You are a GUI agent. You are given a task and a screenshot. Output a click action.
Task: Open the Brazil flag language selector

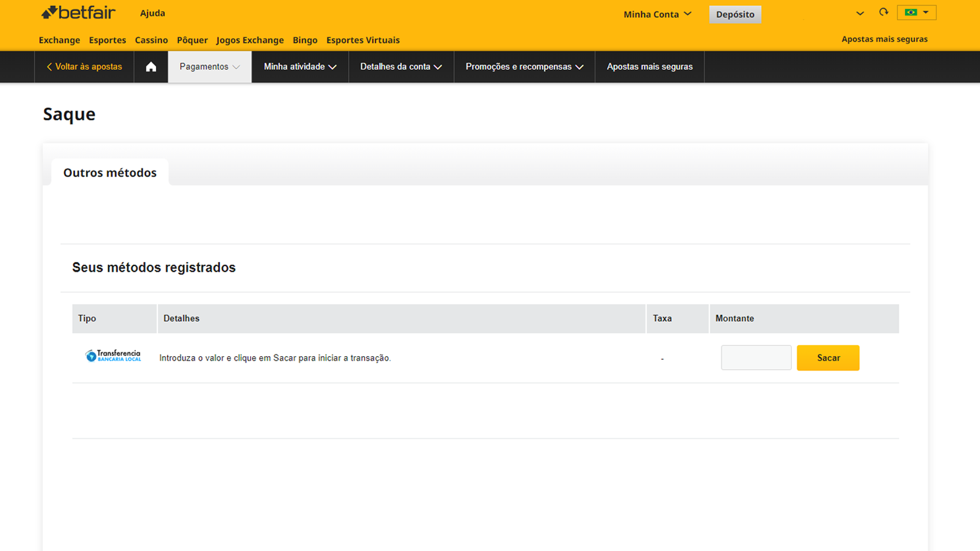click(x=917, y=12)
